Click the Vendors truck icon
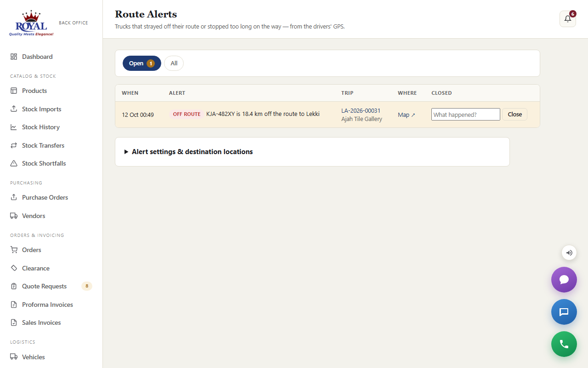This screenshot has width=588, height=368. point(14,216)
